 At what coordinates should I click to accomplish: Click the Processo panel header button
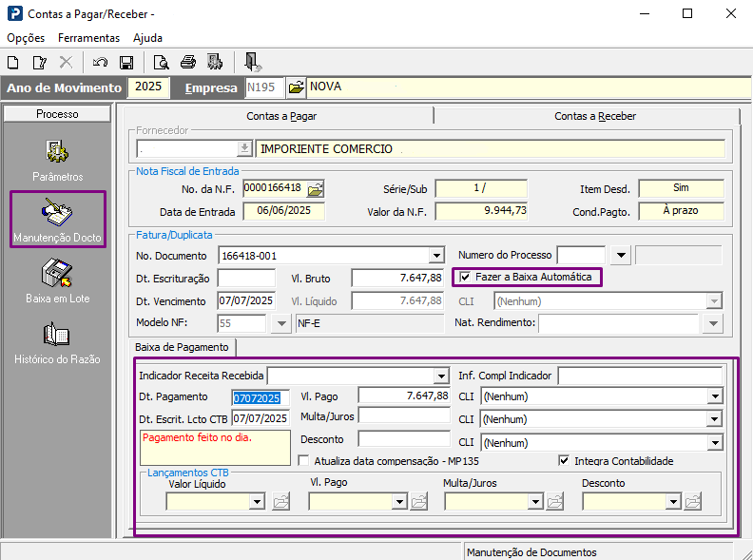(57, 114)
